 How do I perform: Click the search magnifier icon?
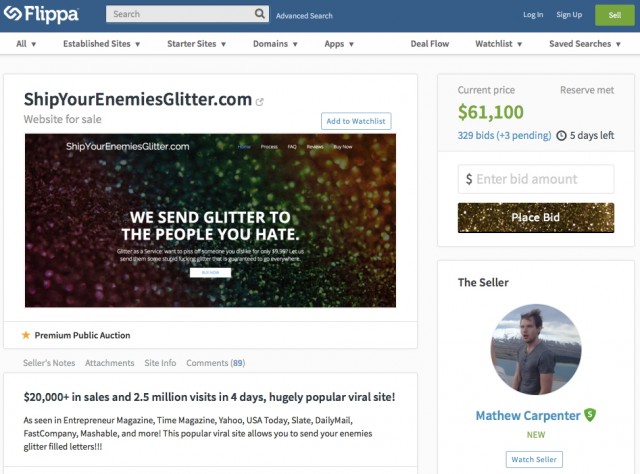260,14
